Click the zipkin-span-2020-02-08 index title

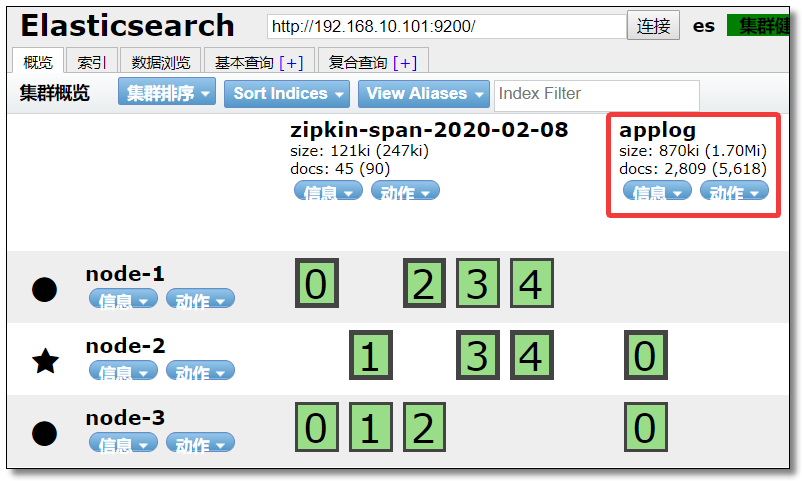(429, 129)
